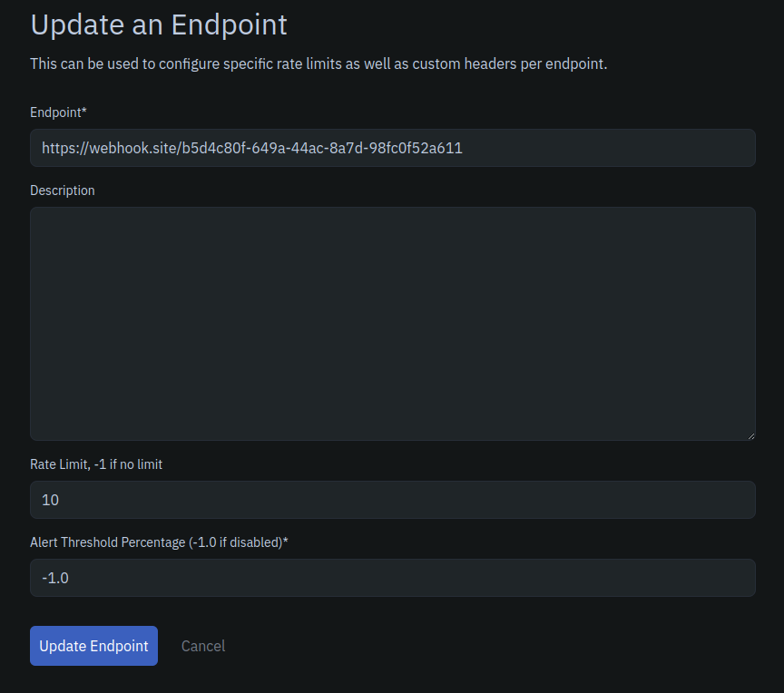Click the empty area of the Description field

(392, 363)
